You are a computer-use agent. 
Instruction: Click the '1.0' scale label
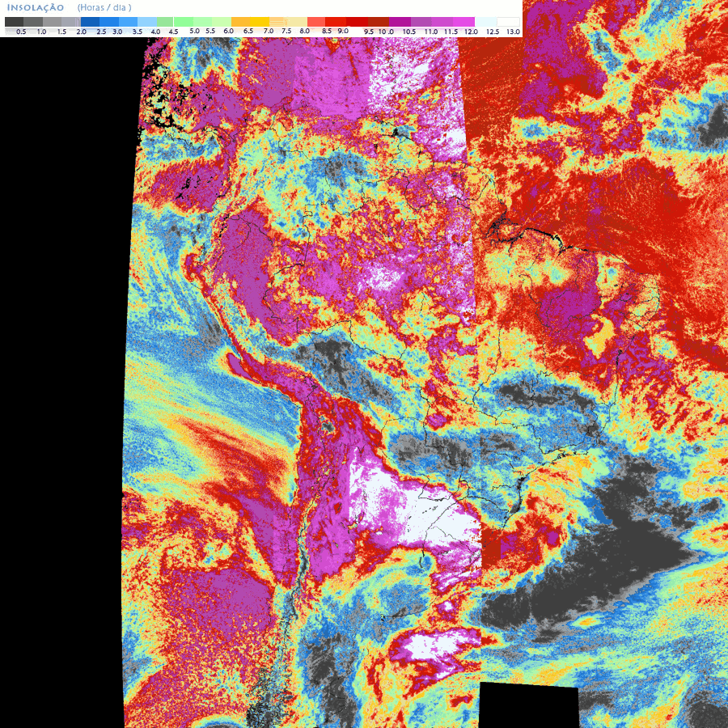pyautogui.click(x=41, y=32)
